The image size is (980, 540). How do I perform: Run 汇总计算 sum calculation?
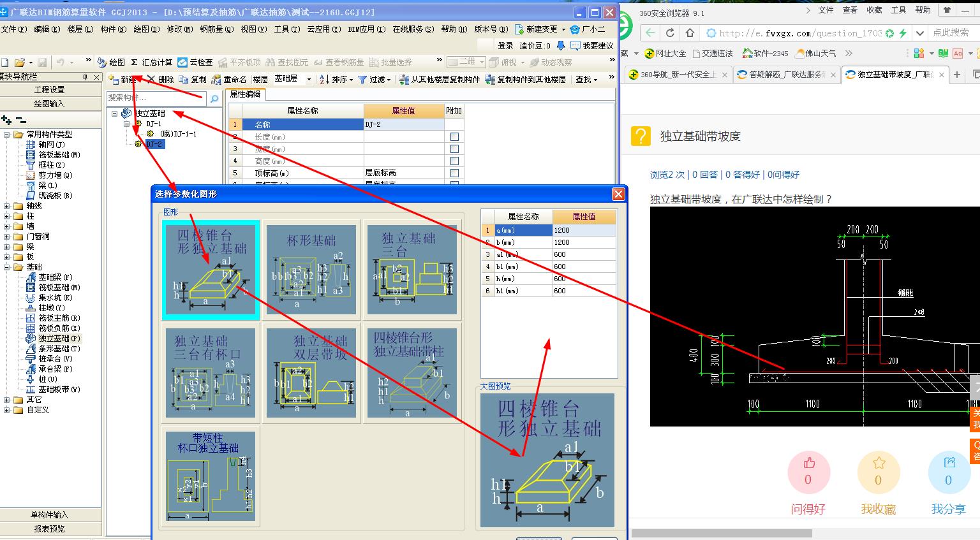point(151,62)
